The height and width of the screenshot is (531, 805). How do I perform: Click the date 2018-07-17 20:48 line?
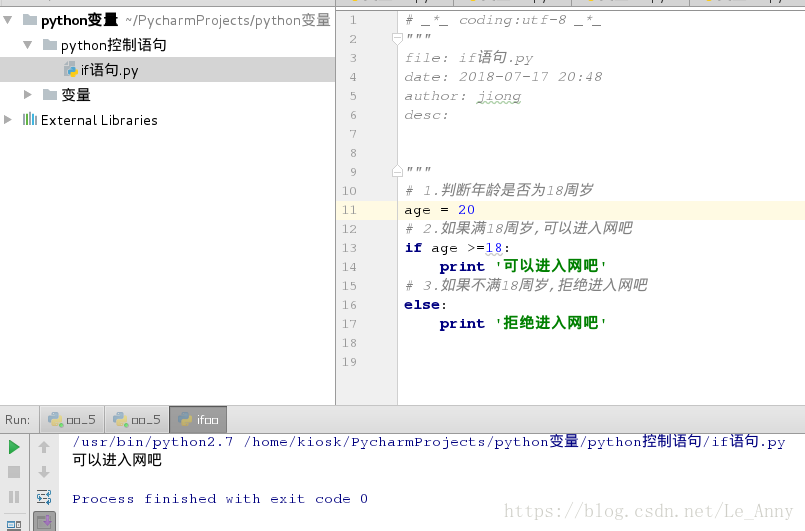pos(503,77)
